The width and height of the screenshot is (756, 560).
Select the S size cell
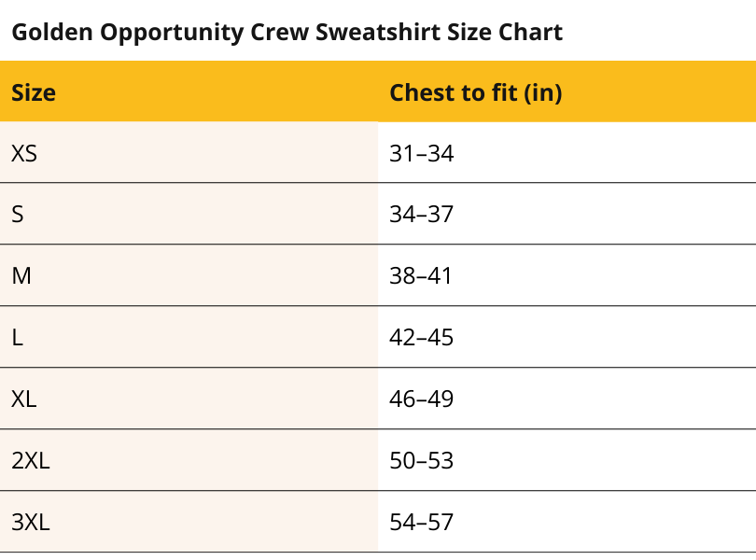[18, 215]
